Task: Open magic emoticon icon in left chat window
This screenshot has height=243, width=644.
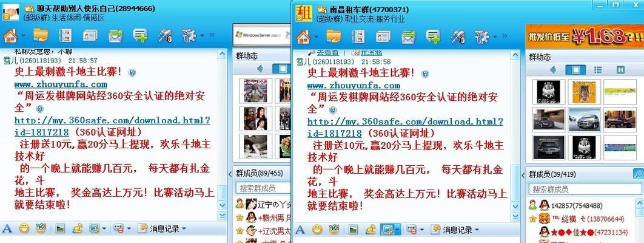Action: click(x=41, y=228)
